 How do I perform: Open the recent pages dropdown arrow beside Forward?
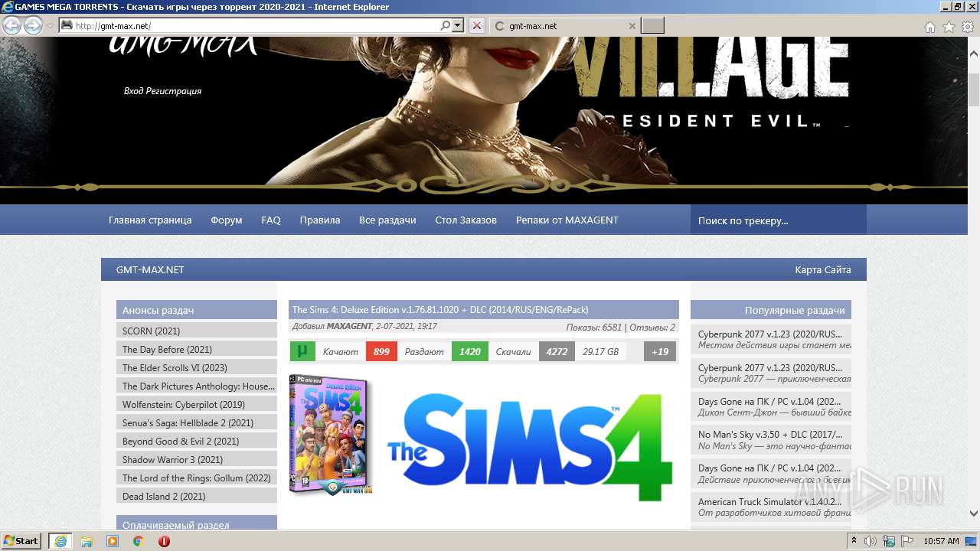point(50,26)
